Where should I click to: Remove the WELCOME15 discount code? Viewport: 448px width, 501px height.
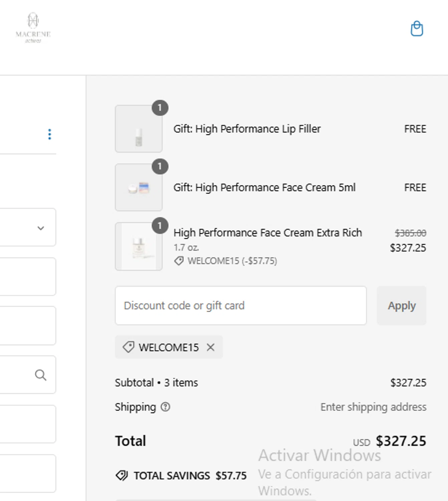pyautogui.click(x=211, y=347)
